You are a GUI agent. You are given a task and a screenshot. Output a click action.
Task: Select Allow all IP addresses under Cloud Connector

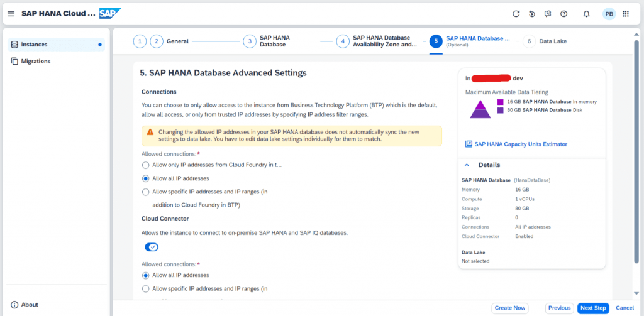click(145, 275)
